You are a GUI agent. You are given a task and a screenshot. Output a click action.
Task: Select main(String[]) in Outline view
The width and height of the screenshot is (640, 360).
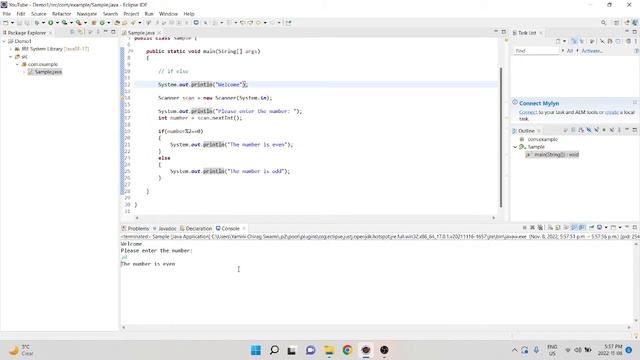pyautogui.click(x=552, y=155)
